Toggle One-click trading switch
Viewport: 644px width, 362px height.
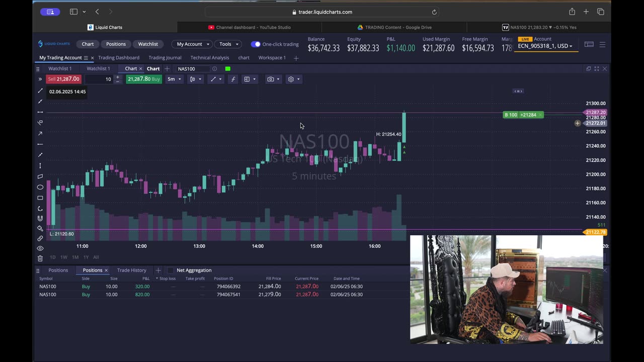click(x=256, y=44)
